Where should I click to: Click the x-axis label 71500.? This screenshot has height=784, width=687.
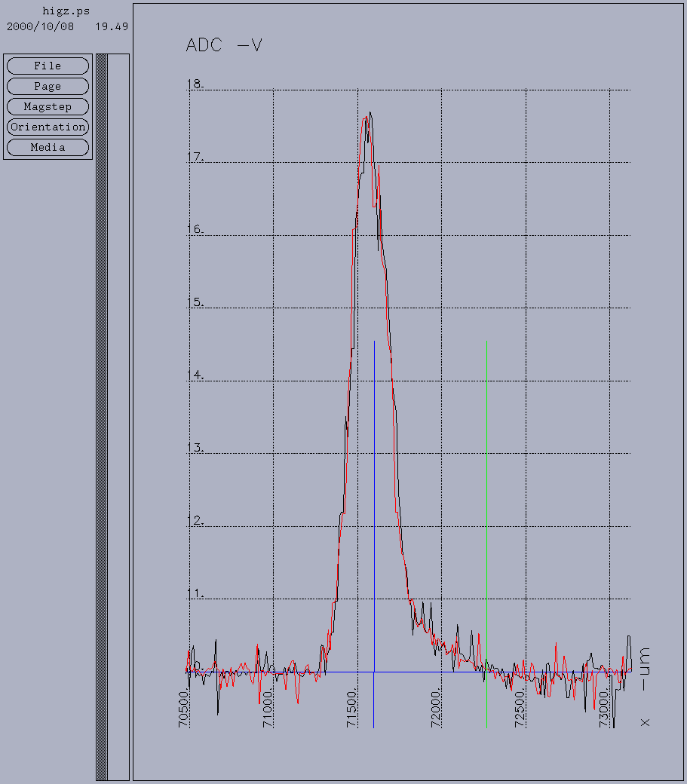point(352,708)
